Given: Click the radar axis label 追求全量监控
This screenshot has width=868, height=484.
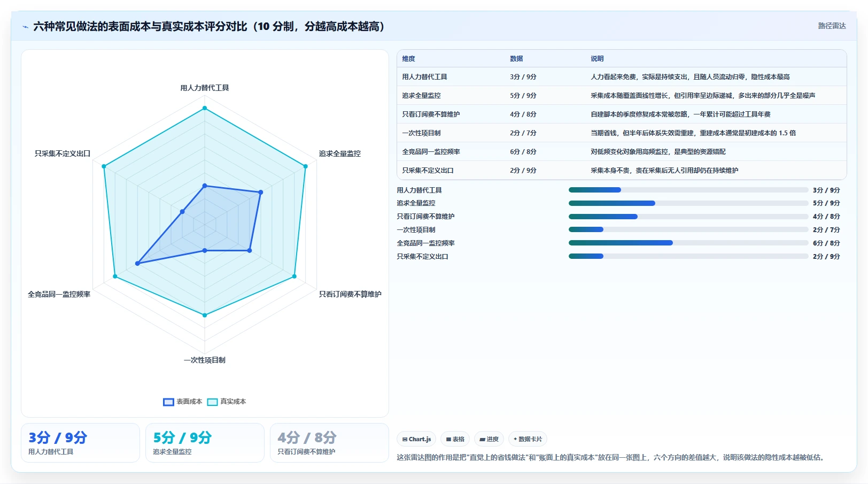Looking at the screenshot, I should [340, 154].
